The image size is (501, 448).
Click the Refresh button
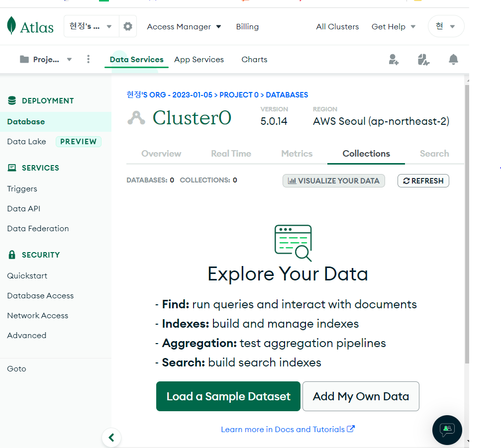pos(423,180)
